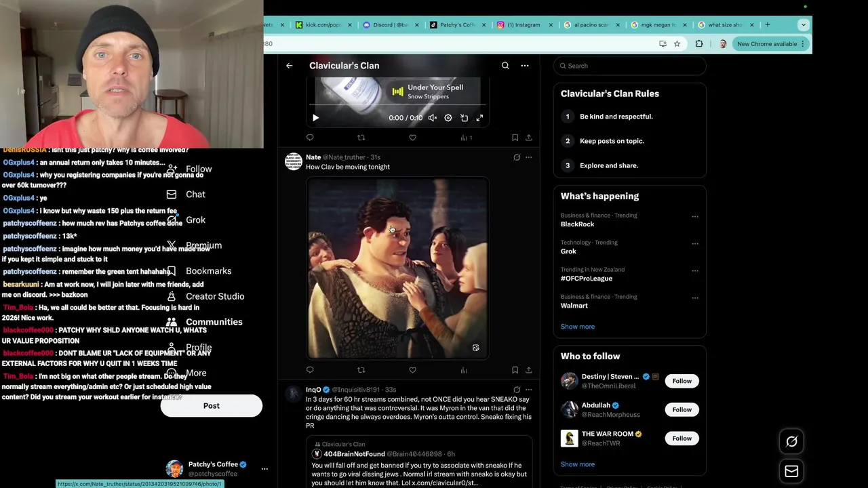Reply to the video post above Nate's
The image size is (868, 488).
pyautogui.click(x=310, y=138)
